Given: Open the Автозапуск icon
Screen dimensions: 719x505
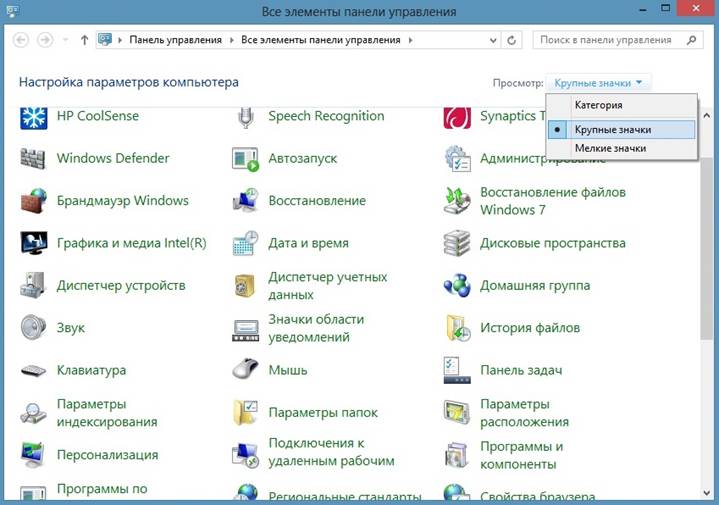Looking at the screenshot, I should [245, 159].
